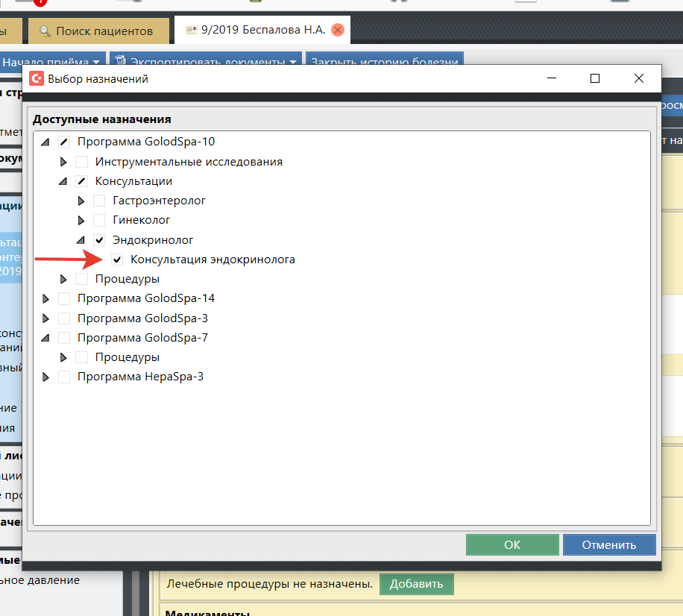Click the magnifier icon on Поиск пациентов tab

point(45,31)
